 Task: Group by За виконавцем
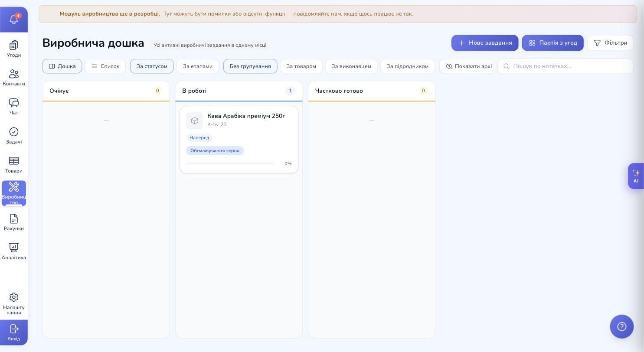click(351, 66)
